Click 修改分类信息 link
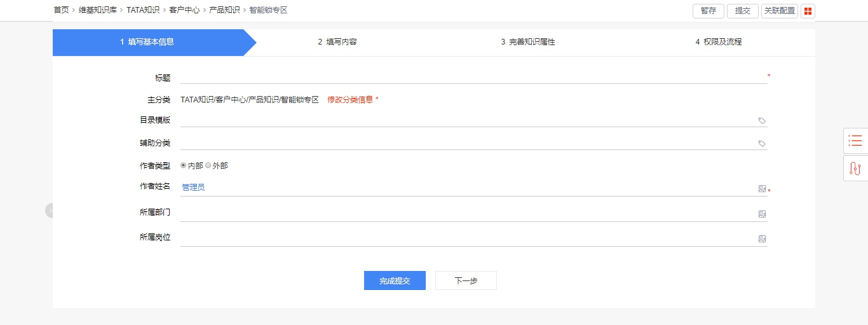 (x=350, y=100)
